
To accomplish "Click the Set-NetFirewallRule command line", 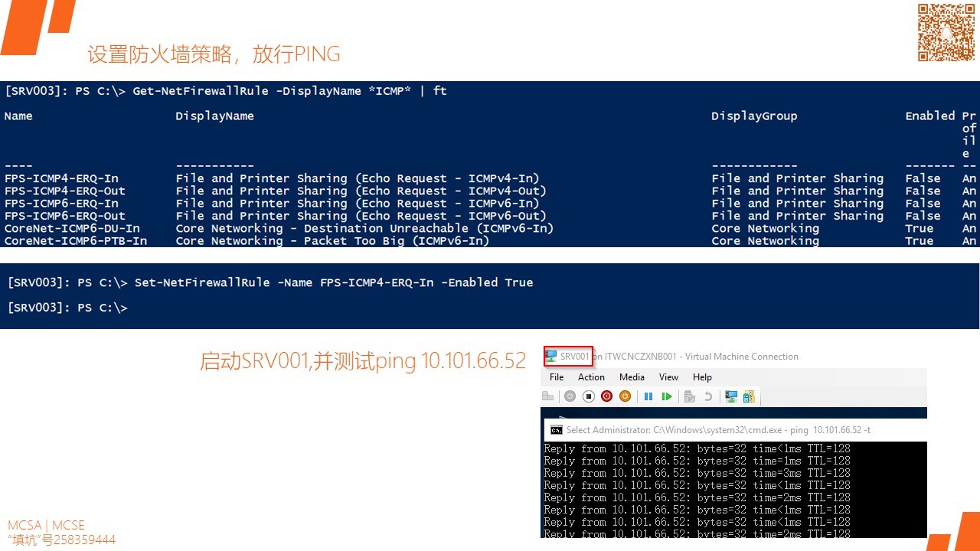I will click(x=270, y=282).
